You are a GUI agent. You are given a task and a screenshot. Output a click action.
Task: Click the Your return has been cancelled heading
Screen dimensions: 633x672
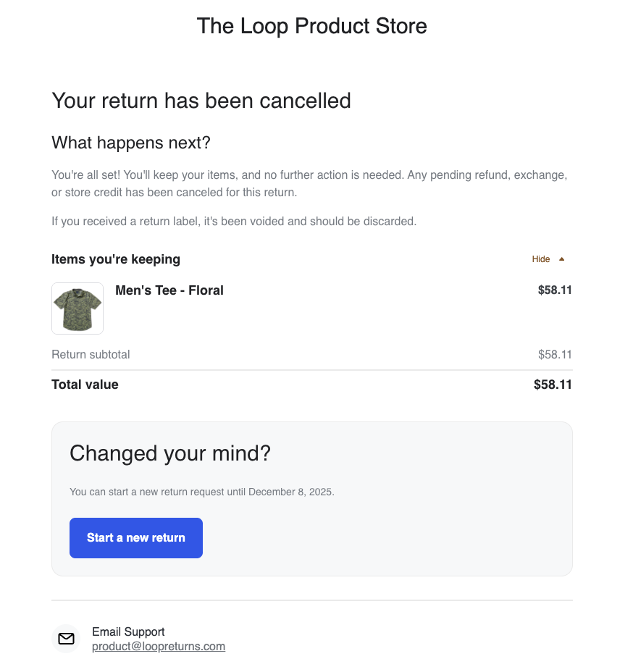[201, 101]
